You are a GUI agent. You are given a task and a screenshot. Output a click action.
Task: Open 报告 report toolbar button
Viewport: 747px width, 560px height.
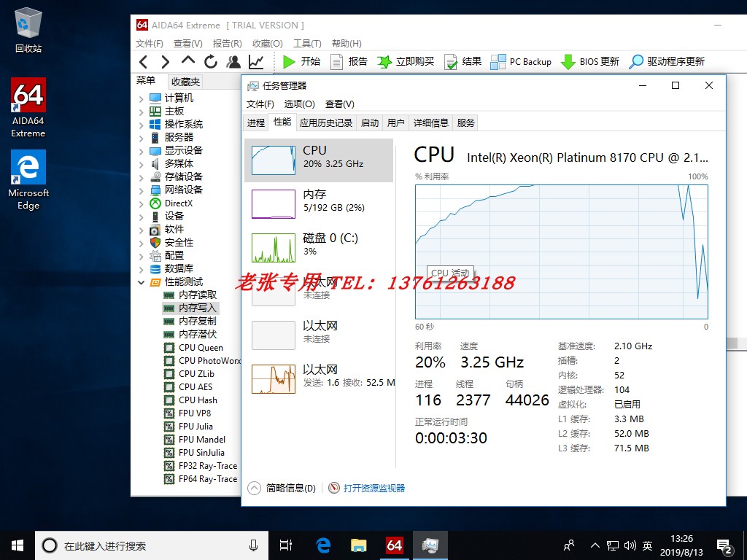pyautogui.click(x=349, y=61)
